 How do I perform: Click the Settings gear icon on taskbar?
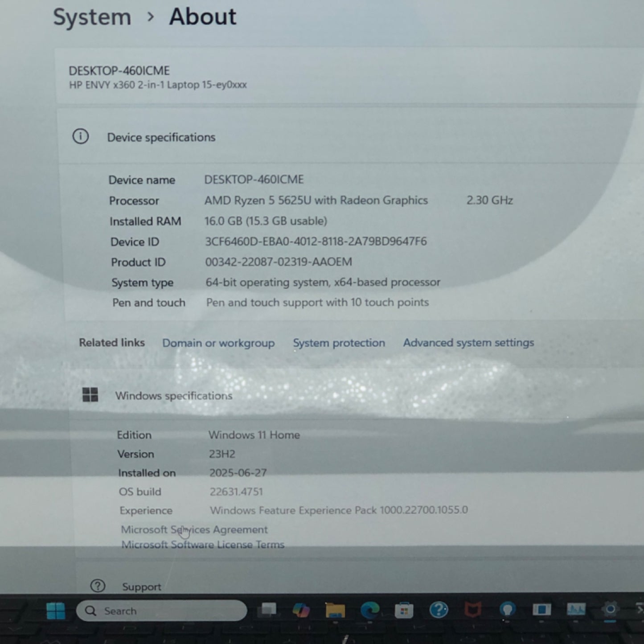tap(610, 609)
